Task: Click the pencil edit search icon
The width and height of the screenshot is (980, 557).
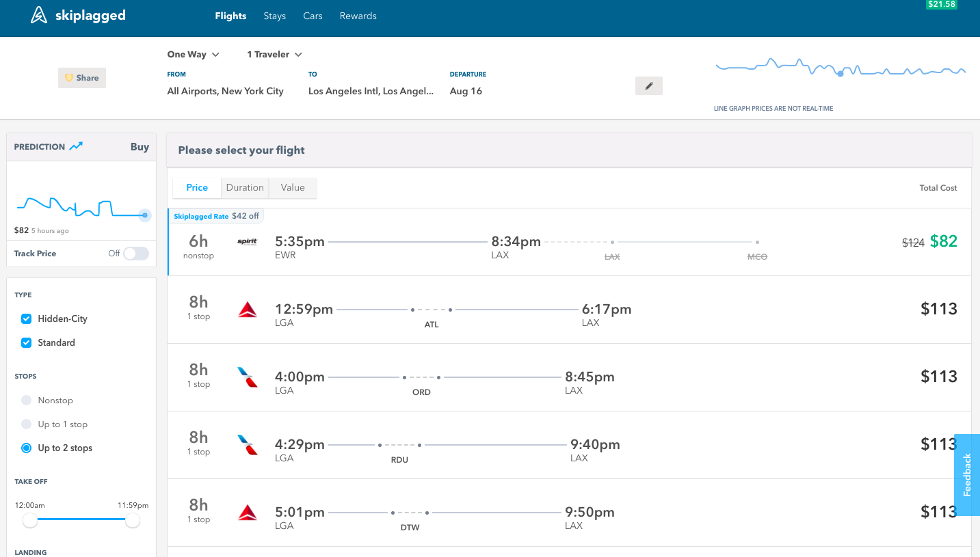Action: pyautogui.click(x=649, y=86)
